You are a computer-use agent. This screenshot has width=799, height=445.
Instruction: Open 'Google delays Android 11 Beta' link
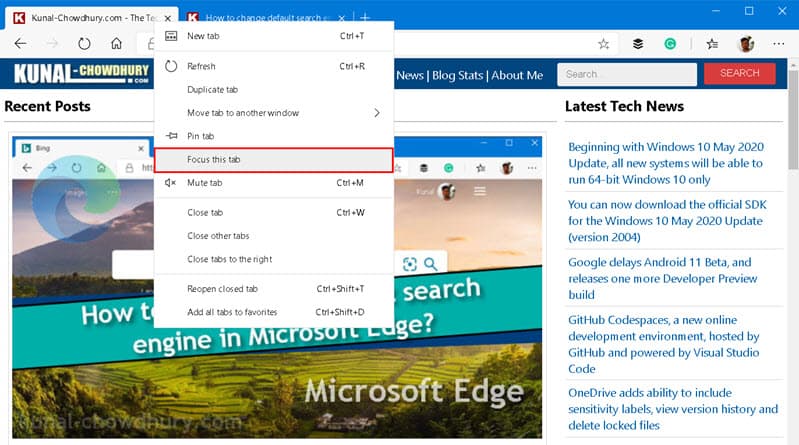point(662,278)
